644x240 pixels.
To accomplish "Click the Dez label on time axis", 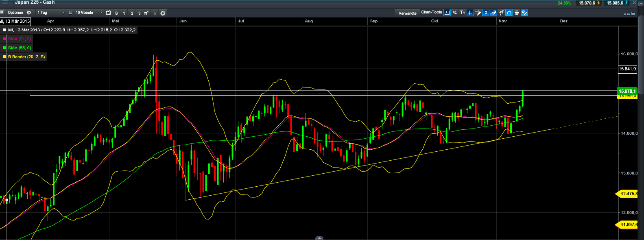I will pos(564,21).
